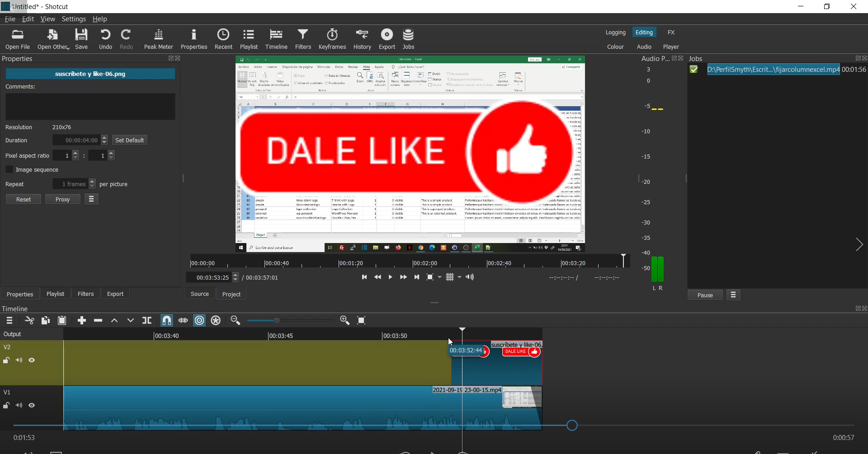Viewport: 868px width, 454px height.
Task: Switch to the Project player tab
Action: pos(231,295)
